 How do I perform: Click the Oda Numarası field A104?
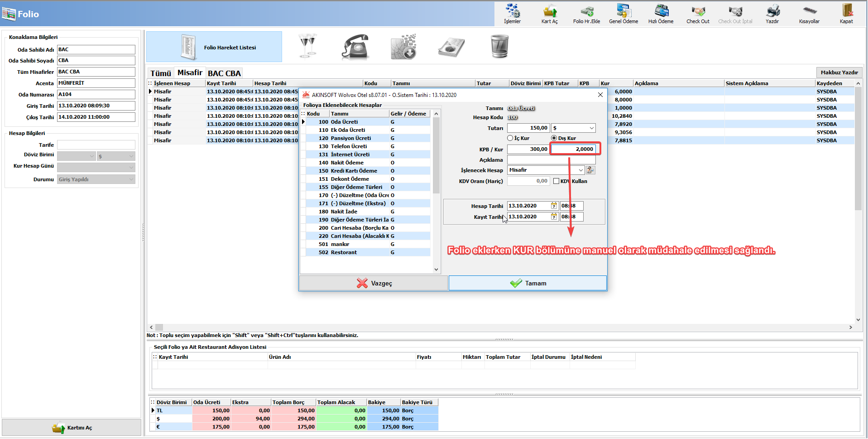(x=96, y=94)
